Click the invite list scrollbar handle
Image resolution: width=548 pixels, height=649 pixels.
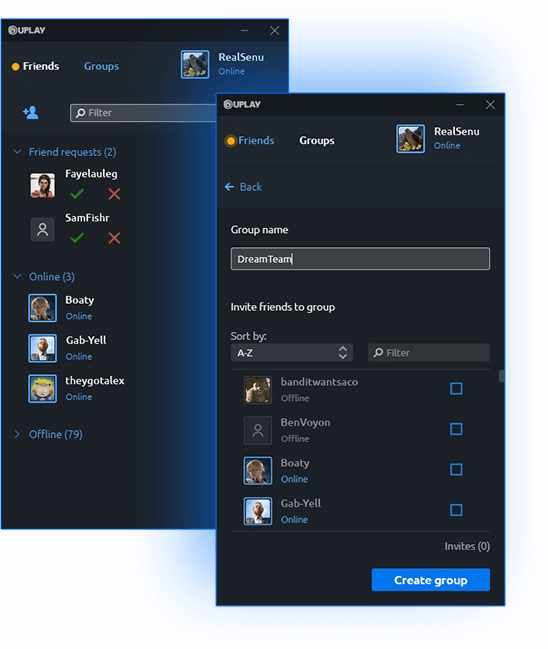(x=501, y=376)
